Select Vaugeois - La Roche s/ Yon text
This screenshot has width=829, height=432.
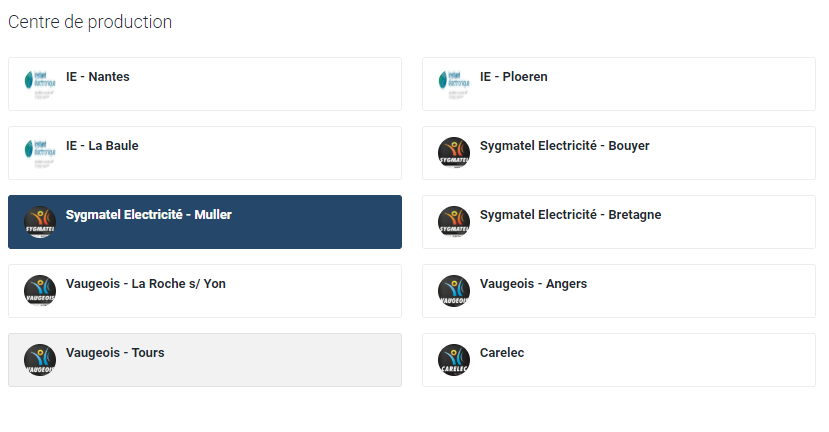pos(145,284)
